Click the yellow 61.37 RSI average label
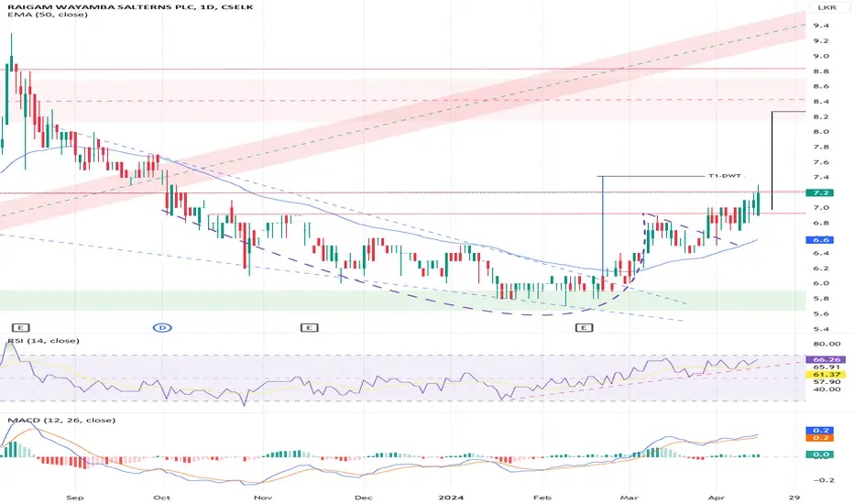854x504 pixels. tap(826, 374)
